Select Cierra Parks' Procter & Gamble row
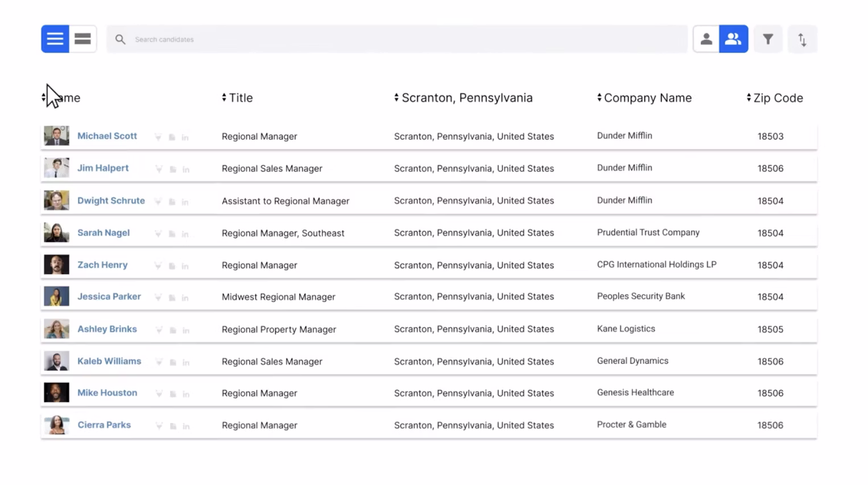The height and width of the screenshot is (485, 868). pos(631,425)
